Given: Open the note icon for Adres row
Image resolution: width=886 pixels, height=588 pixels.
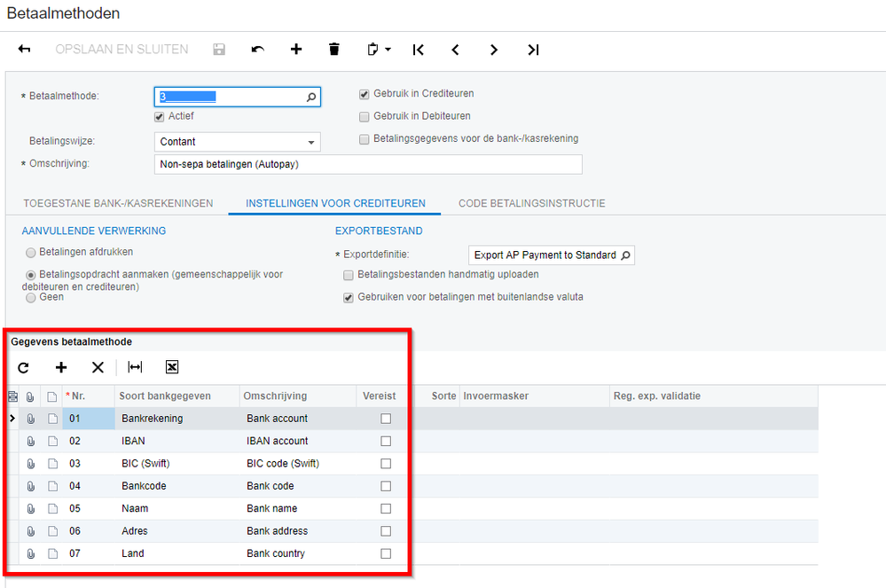Looking at the screenshot, I should (52, 531).
